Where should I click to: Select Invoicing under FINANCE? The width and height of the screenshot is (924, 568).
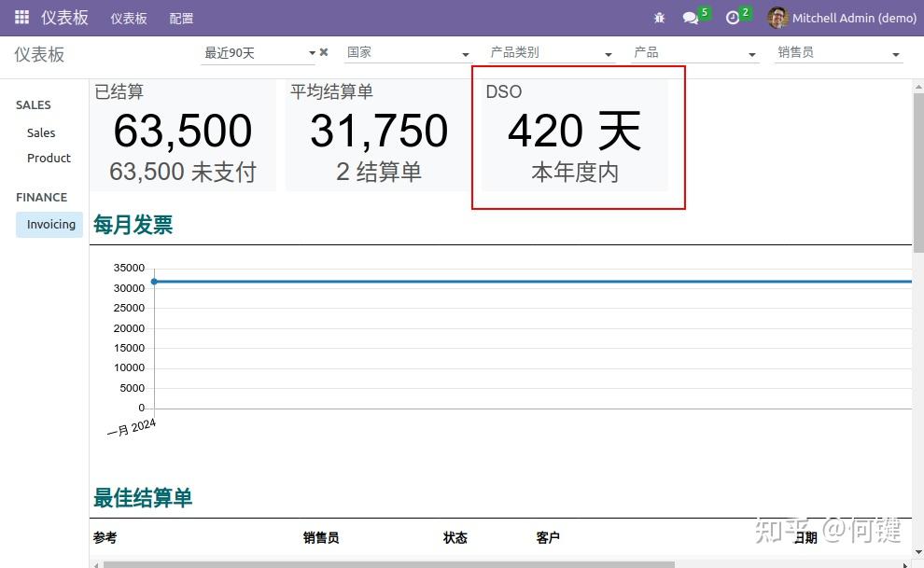[x=49, y=224]
